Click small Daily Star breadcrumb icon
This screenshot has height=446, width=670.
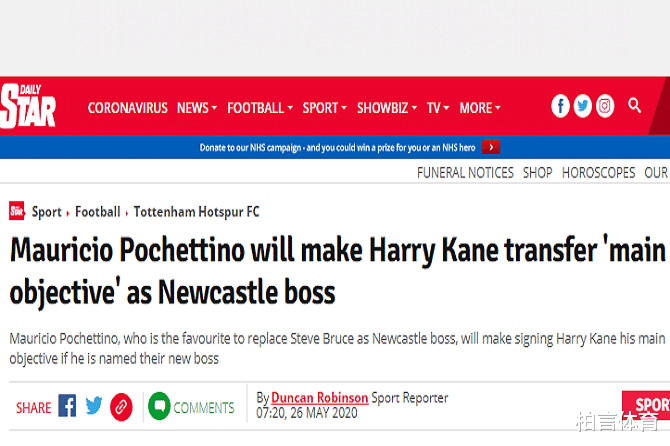pyautogui.click(x=17, y=211)
